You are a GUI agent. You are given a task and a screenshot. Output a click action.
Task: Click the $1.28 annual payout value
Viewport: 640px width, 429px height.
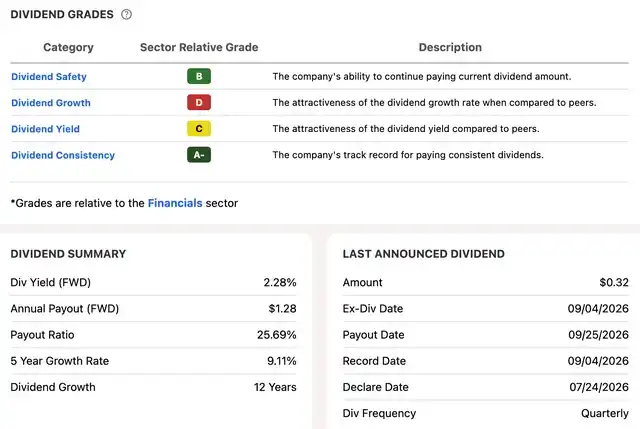[282, 309]
